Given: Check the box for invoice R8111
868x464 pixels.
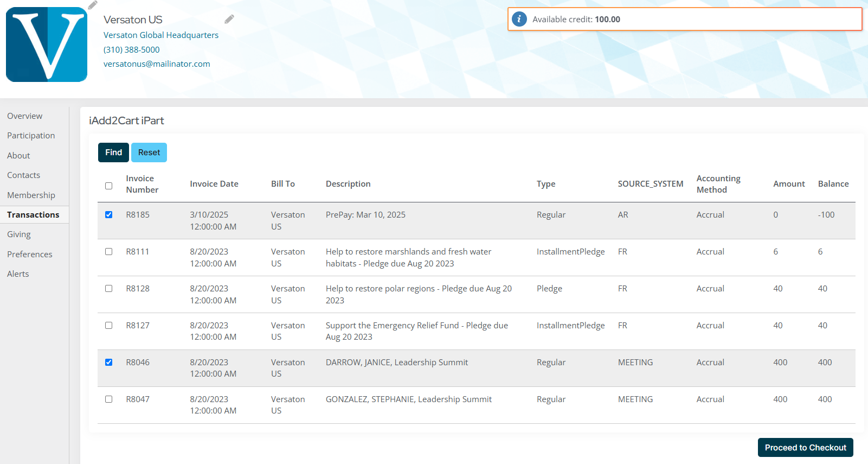Looking at the screenshot, I should click(x=109, y=252).
